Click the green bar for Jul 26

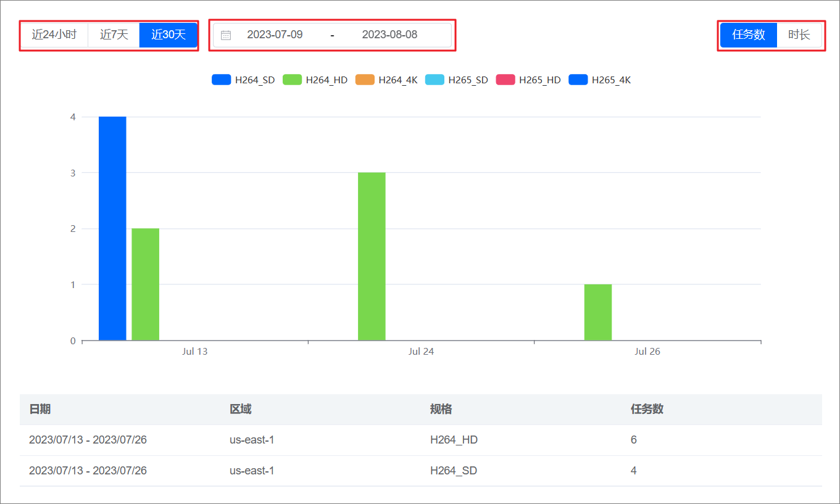598,312
